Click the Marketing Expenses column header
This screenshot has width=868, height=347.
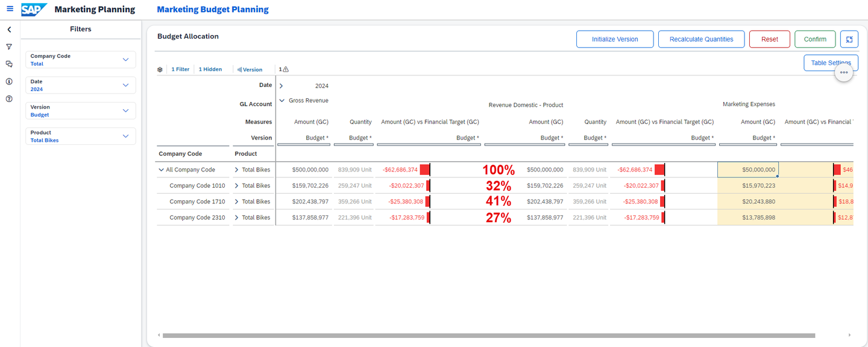tap(749, 104)
